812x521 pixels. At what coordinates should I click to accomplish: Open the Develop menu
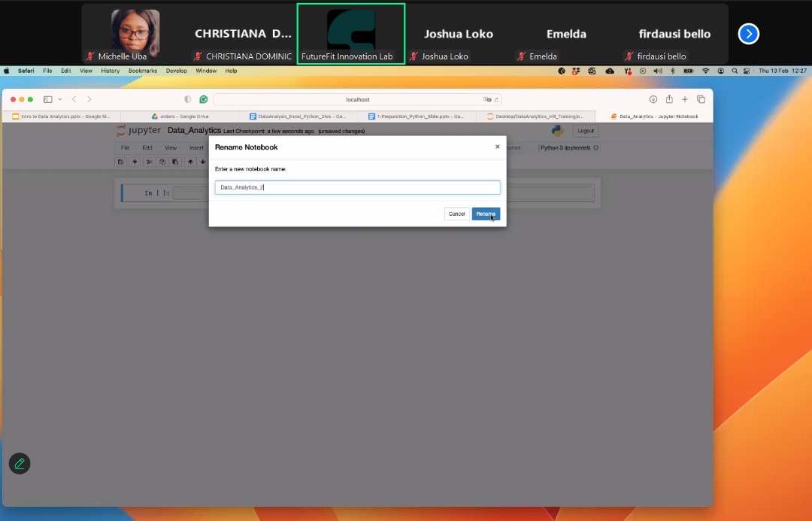point(176,71)
